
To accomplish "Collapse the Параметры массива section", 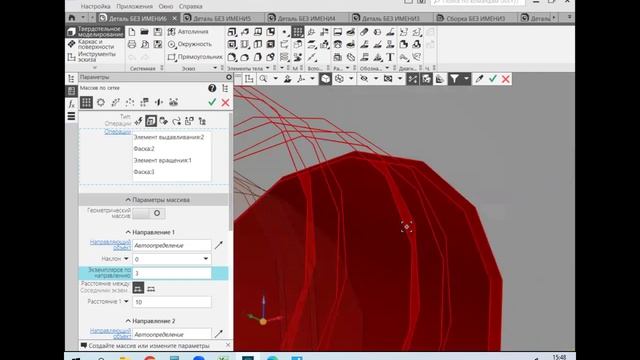I will click(128, 200).
